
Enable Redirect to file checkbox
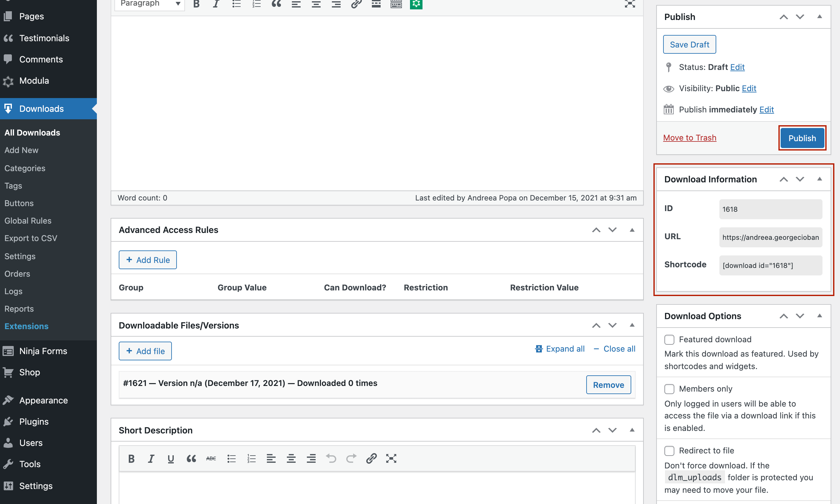point(669,451)
